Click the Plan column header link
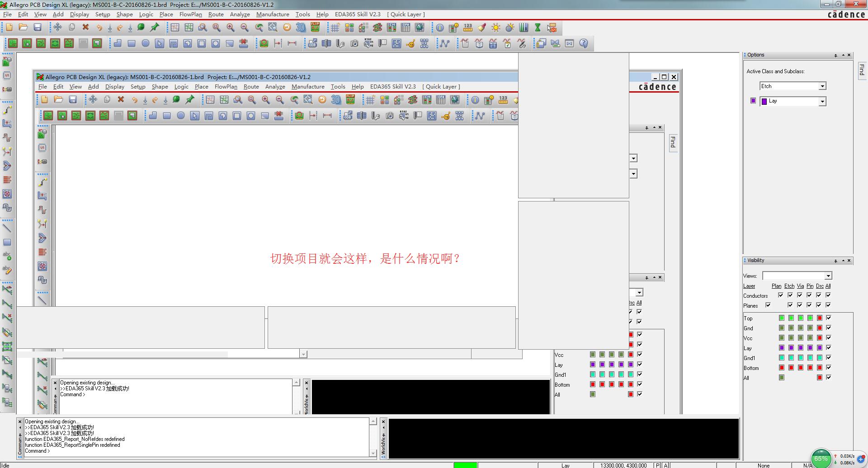The height and width of the screenshot is (468, 868). (776, 286)
